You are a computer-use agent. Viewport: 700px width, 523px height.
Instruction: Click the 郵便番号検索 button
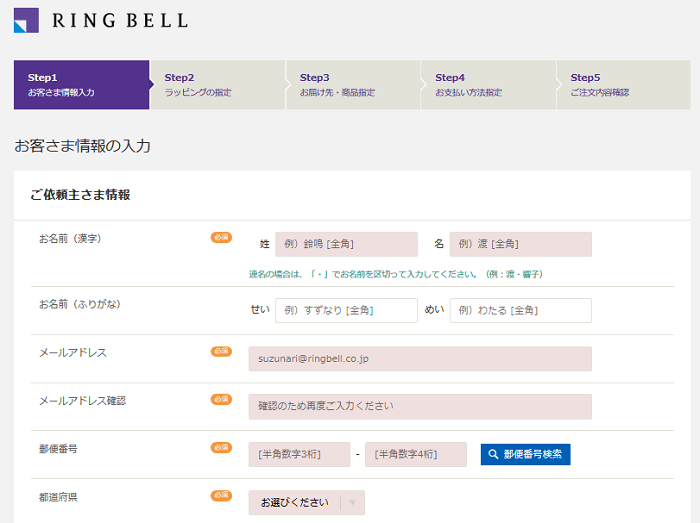click(525, 454)
